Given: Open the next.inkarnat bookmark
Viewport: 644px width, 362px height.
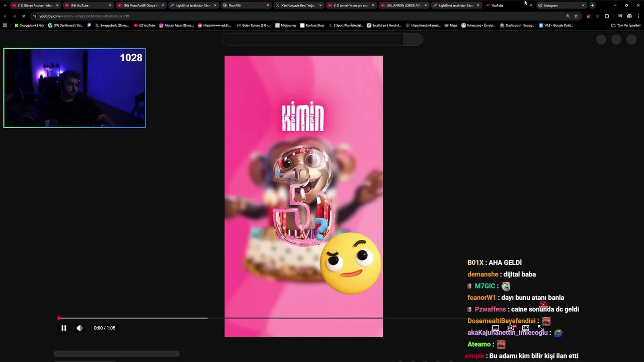Looking at the screenshot, I should click(423, 25).
